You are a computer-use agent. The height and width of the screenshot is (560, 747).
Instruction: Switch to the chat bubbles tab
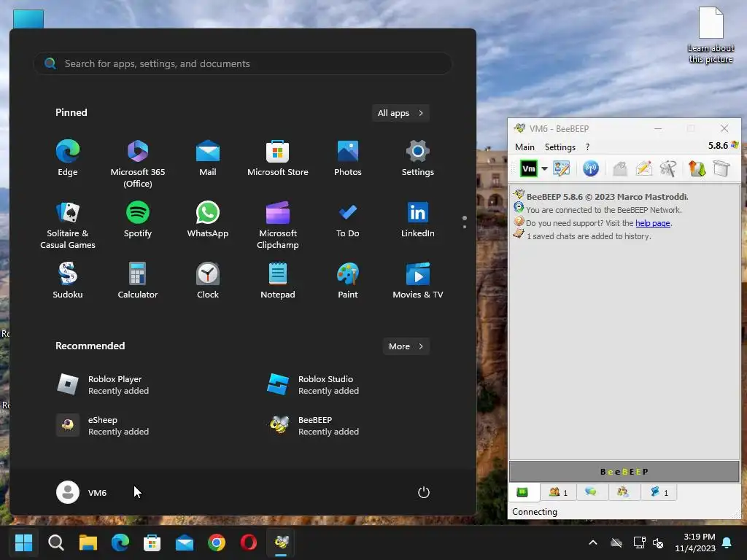pos(591,492)
